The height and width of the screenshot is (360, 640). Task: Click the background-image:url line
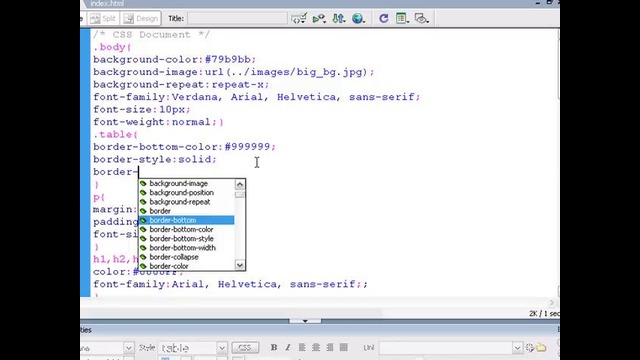(x=233, y=72)
